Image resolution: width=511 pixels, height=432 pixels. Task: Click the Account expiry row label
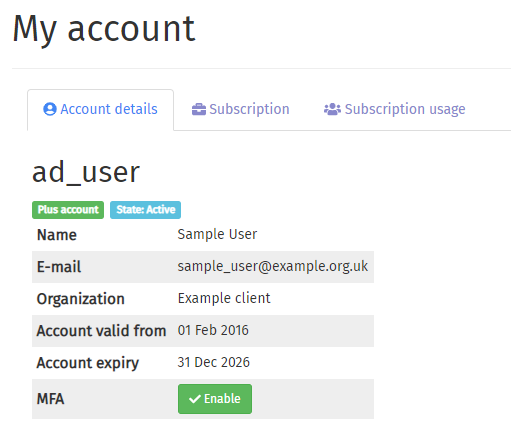(x=88, y=363)
